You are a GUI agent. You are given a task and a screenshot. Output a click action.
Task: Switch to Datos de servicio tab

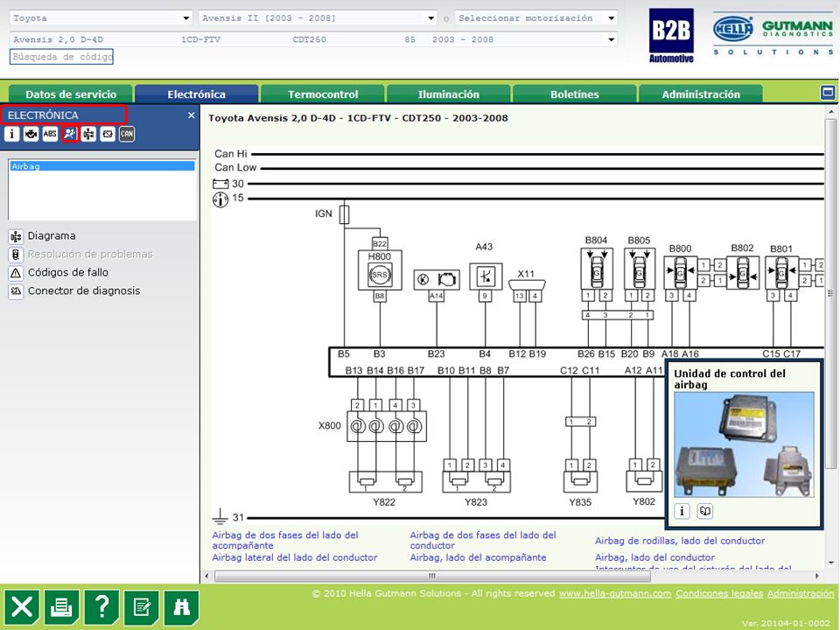[x=71, y=94]
